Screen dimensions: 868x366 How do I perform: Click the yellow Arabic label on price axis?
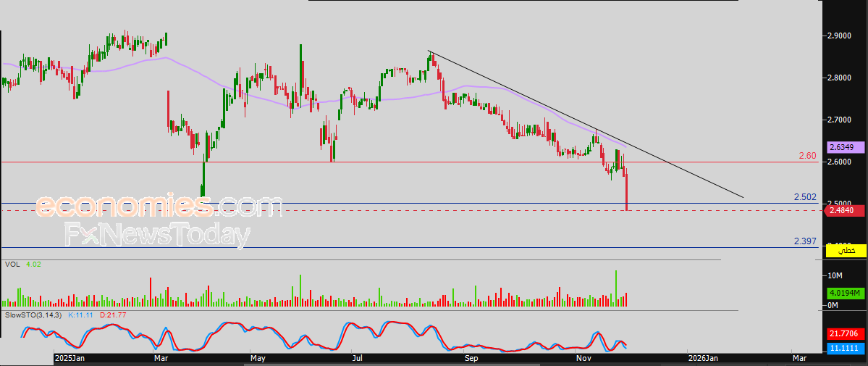click(846, 251)
